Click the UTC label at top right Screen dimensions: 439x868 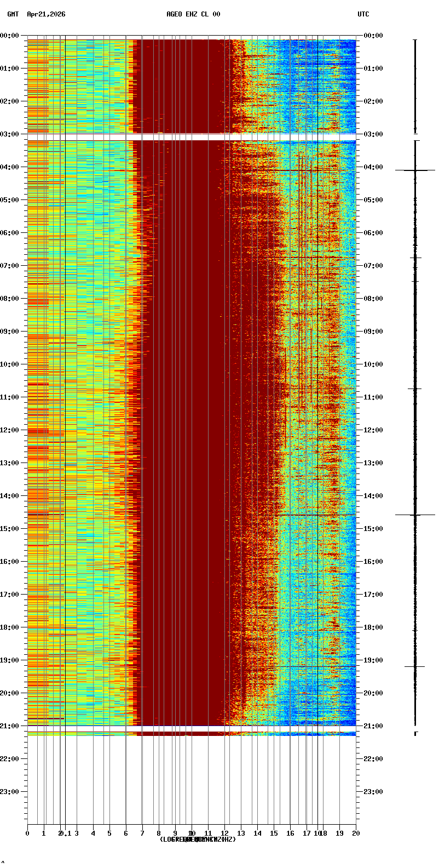363,15
